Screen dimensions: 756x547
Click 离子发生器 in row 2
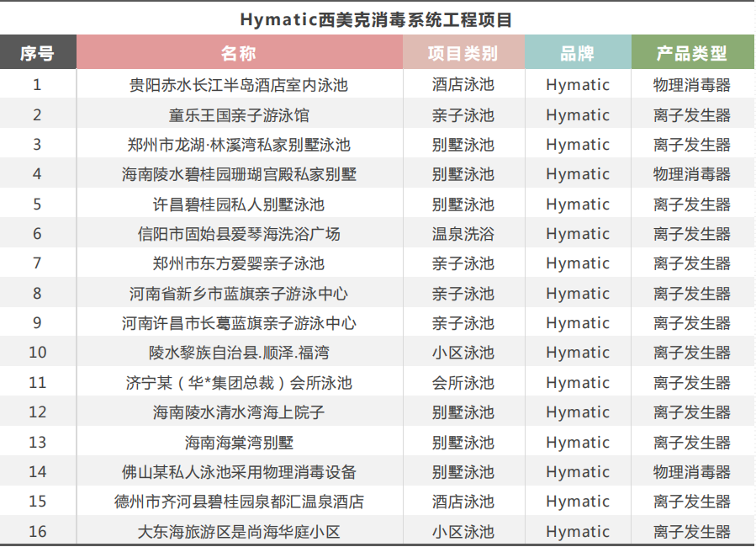[692, 114]
